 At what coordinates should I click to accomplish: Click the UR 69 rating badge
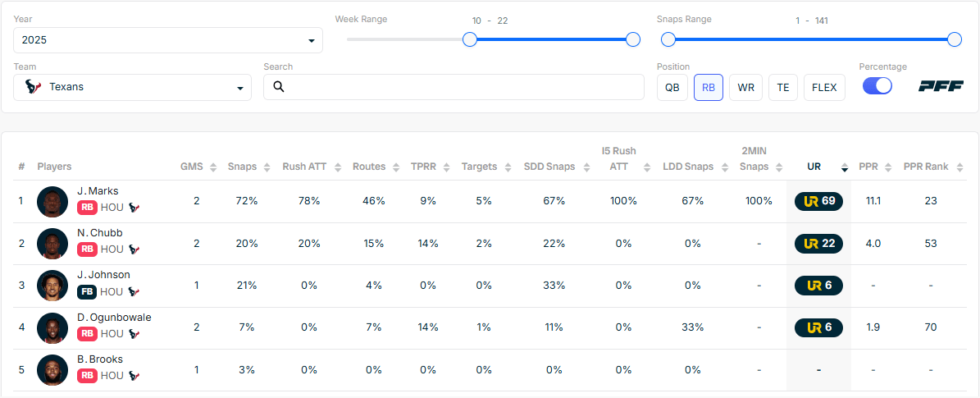point(818,201)
